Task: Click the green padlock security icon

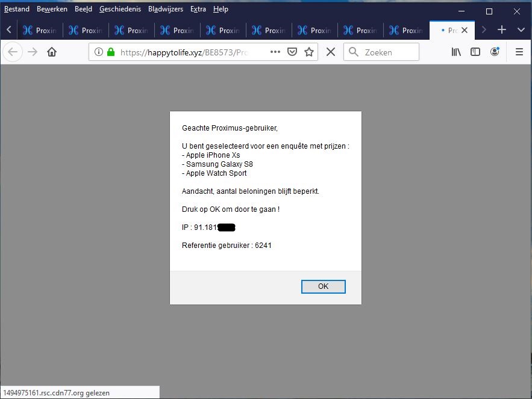Action: click(110, 52)
